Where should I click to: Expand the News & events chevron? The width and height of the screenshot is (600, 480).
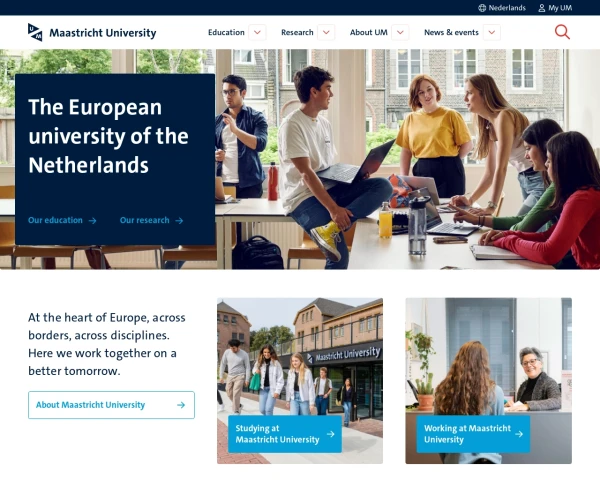click(492, 32)
